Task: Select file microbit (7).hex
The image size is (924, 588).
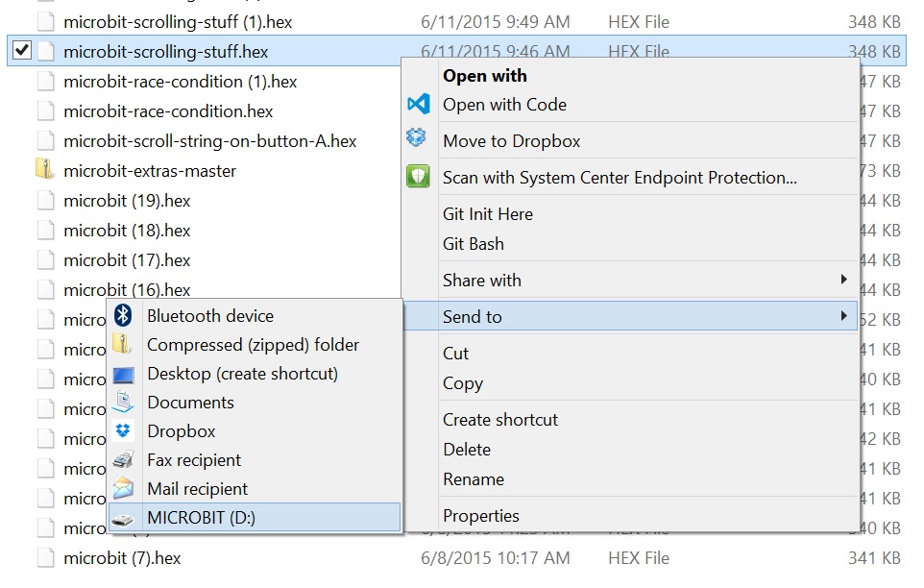Action: pos(121,558)
